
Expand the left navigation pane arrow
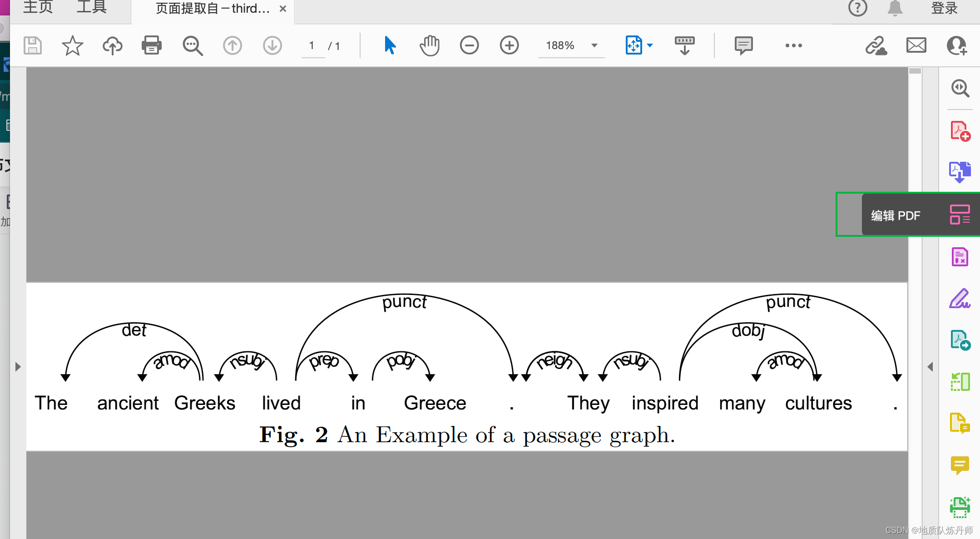(18, 367)
